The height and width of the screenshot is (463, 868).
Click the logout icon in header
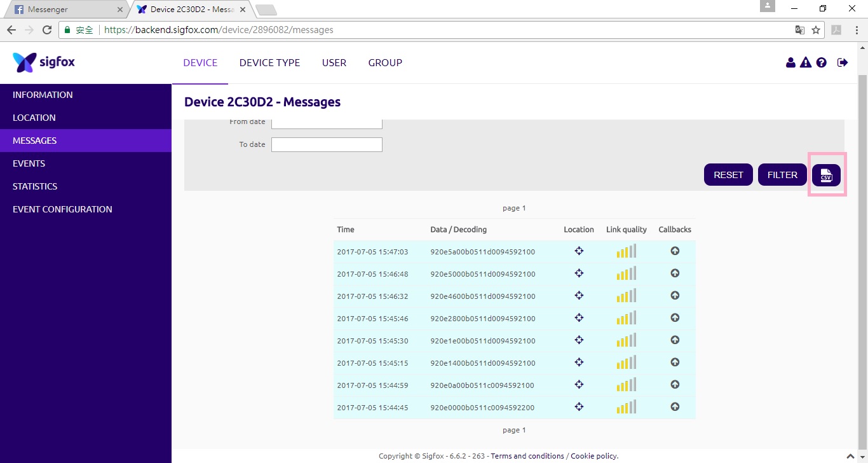[x=843, y=62]
